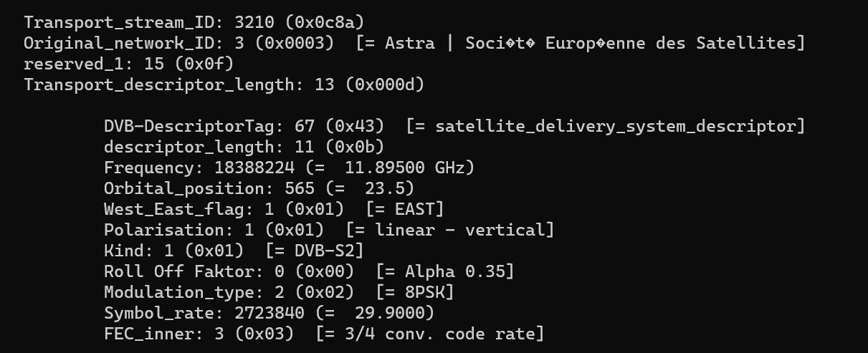Click the Astra network name text
The width and height of the screenshot is (868, 353).
pyautogui.click(x=409, y=43)
